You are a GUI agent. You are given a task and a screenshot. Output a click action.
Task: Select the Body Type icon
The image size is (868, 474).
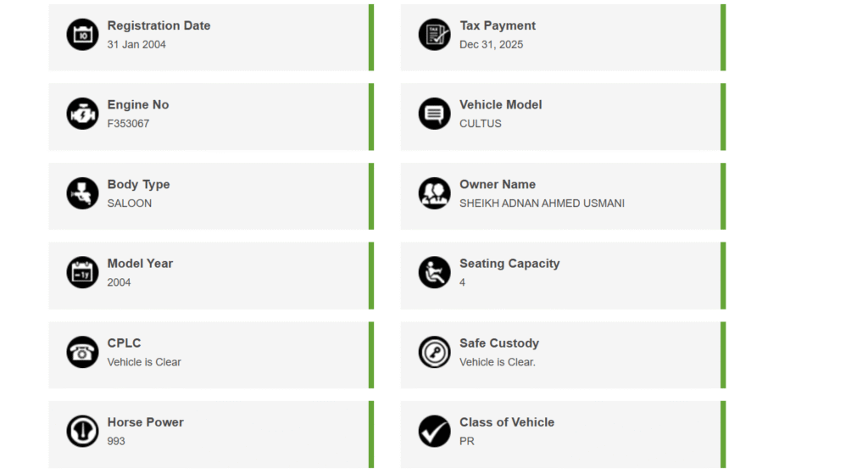pos(82,193)
